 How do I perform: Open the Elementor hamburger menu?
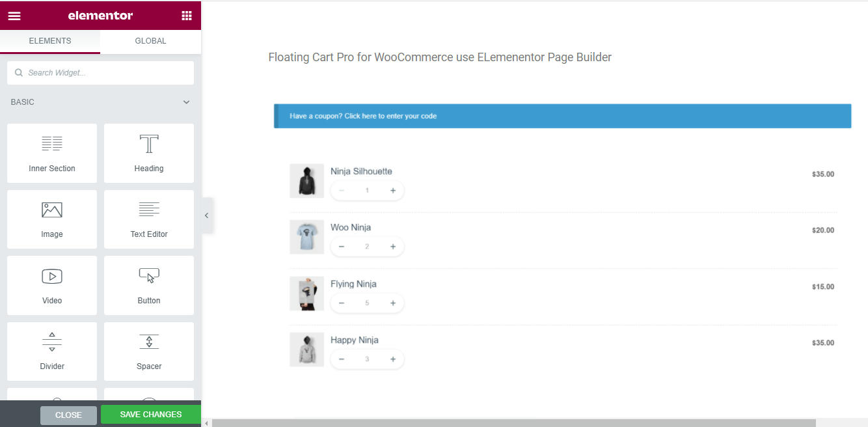[14, 16]
